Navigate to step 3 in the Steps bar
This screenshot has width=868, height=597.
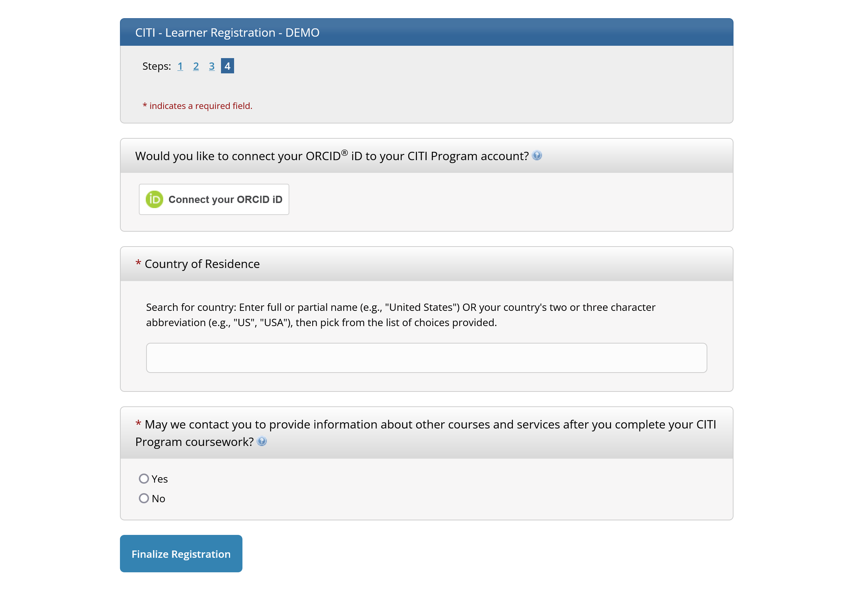(x=212, y=66)
